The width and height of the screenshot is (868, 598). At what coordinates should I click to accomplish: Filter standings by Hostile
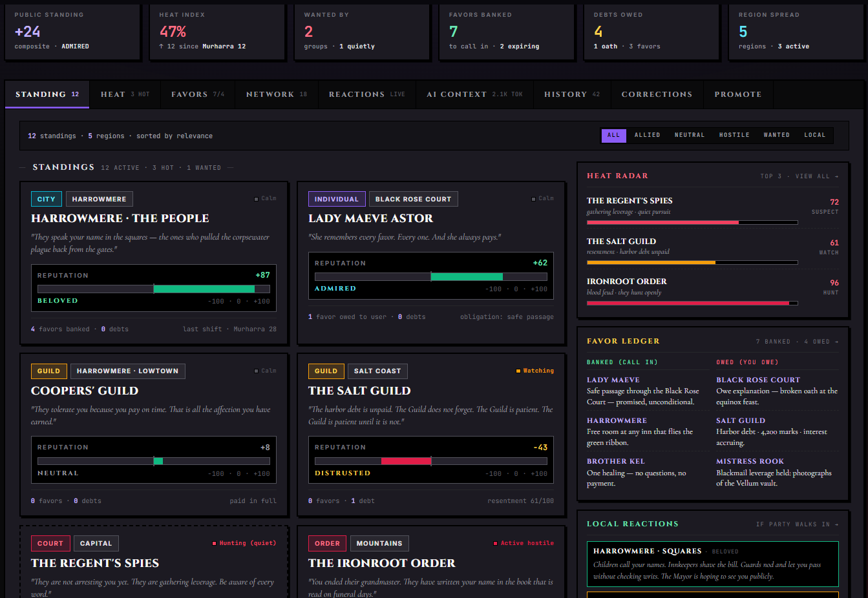pyautogui.click(x=734, y=135)
